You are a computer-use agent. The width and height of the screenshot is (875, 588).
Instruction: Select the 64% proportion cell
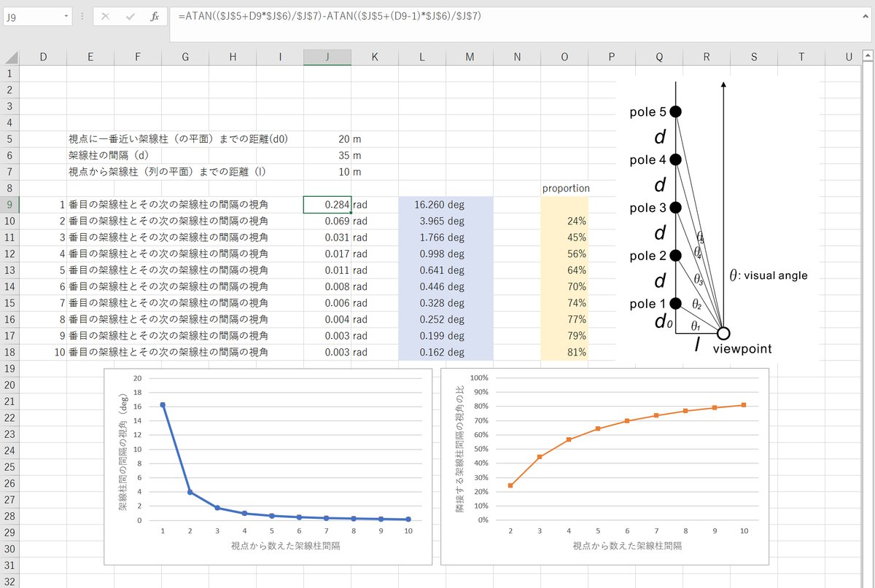point(564,270)
